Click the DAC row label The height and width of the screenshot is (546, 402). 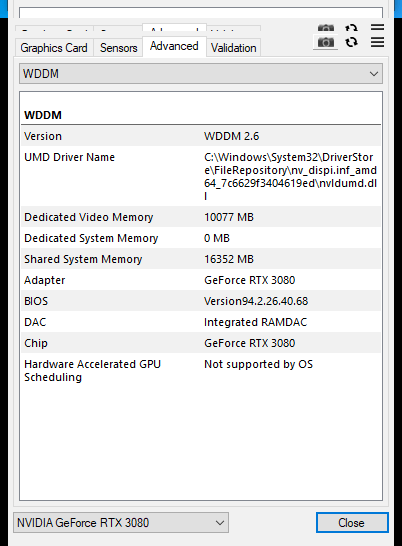click(x=35, y=322)
